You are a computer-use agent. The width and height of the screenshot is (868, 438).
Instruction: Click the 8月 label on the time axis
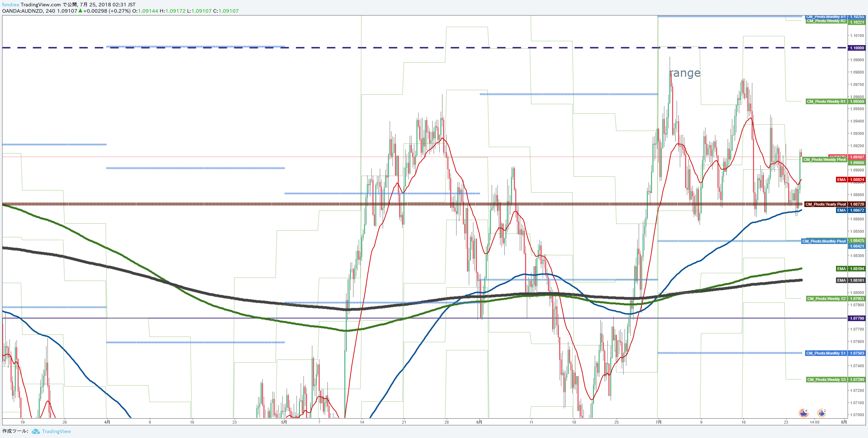coord(844,422)
